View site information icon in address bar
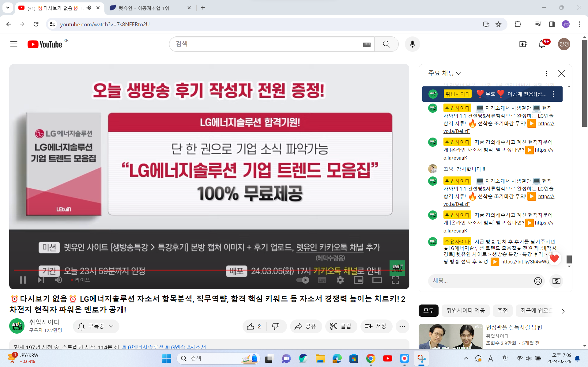 click(53, 24)
